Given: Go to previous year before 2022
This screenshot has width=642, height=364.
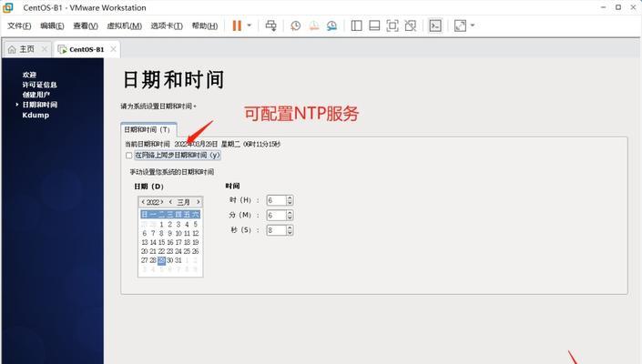Looking at the screenshot, I should pyautogui.click(x=143, y=202).
